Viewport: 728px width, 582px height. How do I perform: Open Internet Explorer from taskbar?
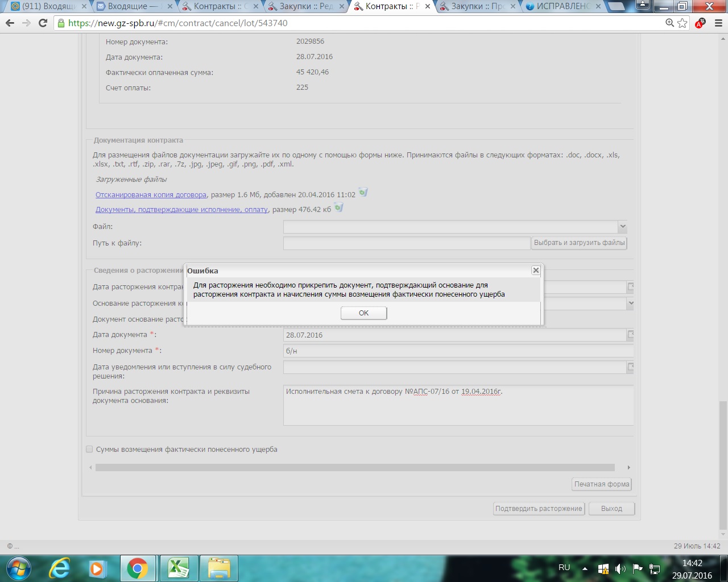[60, 568]
